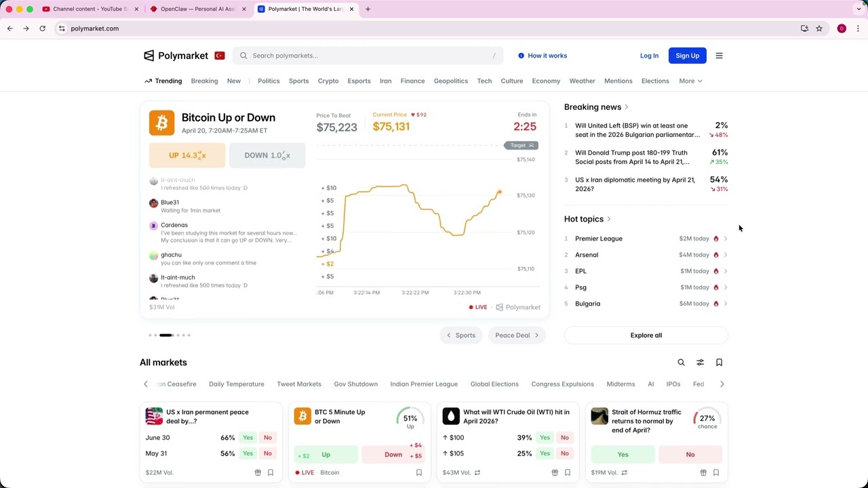Bet UP on Bitcoin Up or Down
This screenshot has width=868, height=488.
point(187,155)
